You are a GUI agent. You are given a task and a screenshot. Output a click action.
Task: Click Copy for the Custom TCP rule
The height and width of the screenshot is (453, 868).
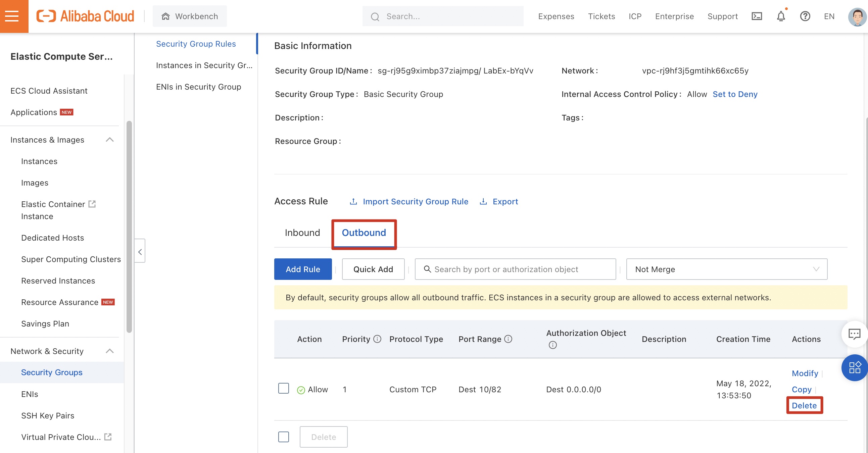coord(801,389)
